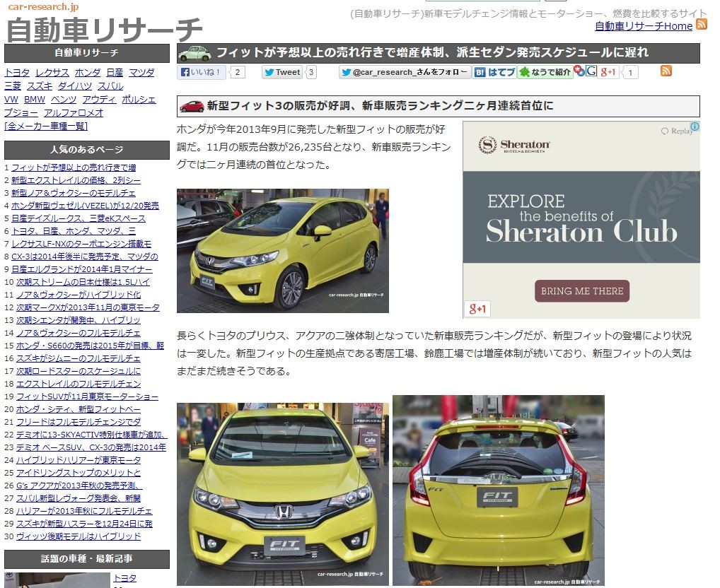Open ranked link 24 ハイブリッドハリアー
The width and height of the screenshot is (720, 588).
pyautogui.click(x=79, y=460)
